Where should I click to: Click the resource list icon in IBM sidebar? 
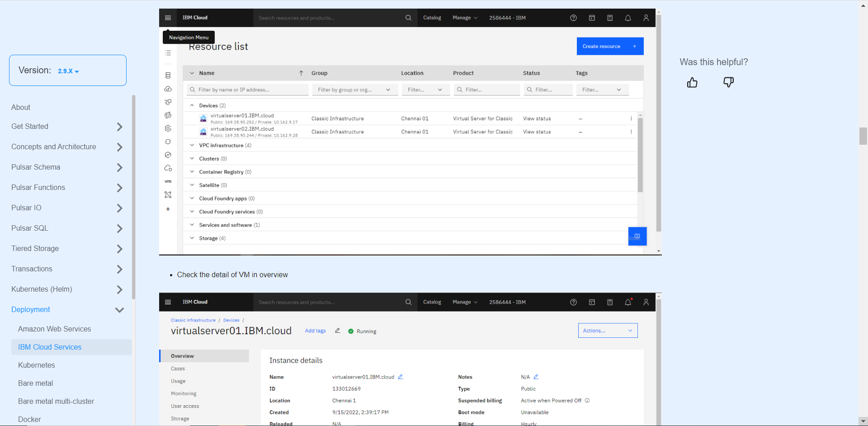168,53
